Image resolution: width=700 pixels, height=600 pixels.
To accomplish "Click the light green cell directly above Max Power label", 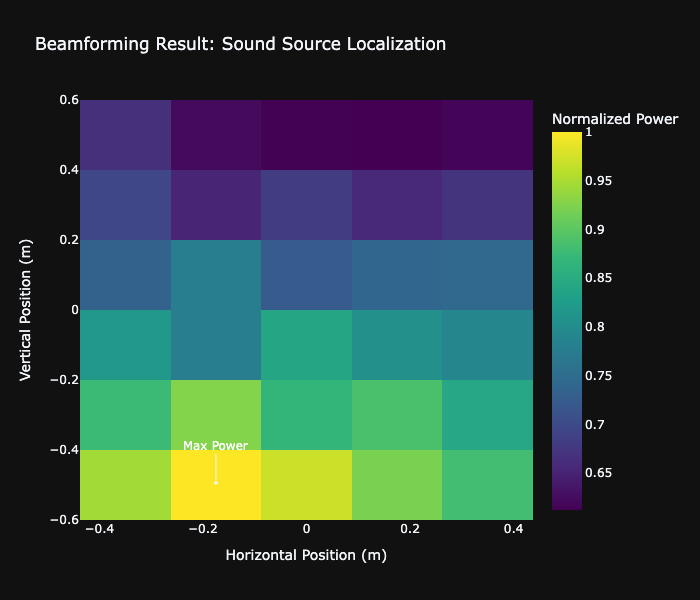I will [x=216, y=410].
